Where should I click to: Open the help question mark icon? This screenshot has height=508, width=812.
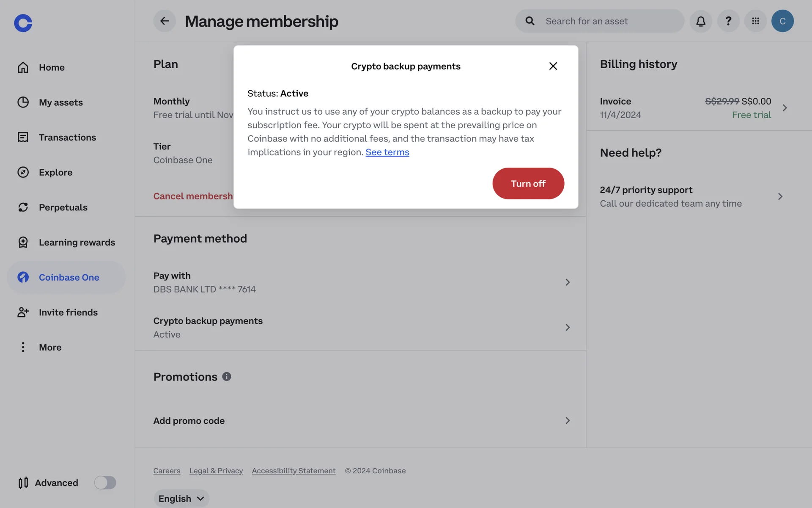(x=728, y=21)
